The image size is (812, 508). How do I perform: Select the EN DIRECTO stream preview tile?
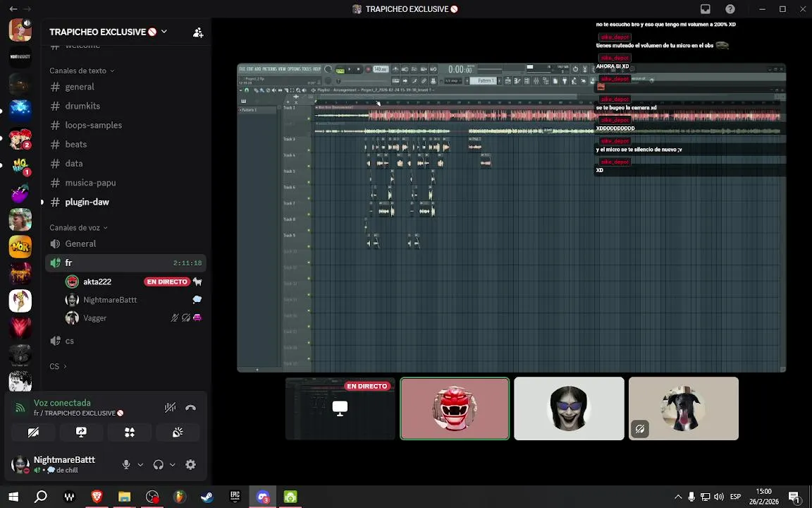tap(340, 409)
